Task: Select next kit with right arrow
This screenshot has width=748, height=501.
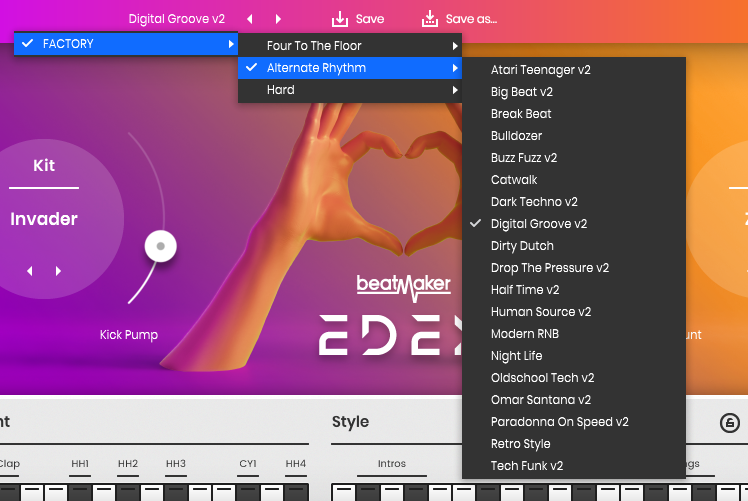Action: (x=58, y=271)
